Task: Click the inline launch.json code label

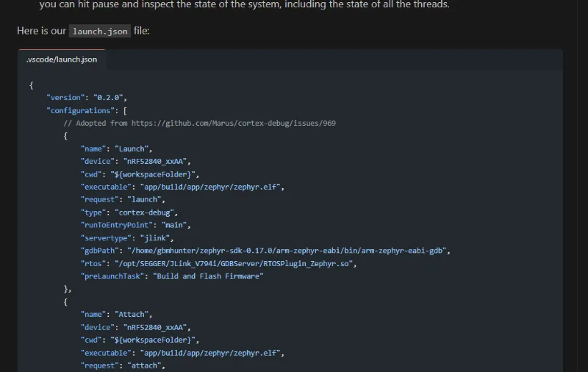Action: click(x=99, y=32)
